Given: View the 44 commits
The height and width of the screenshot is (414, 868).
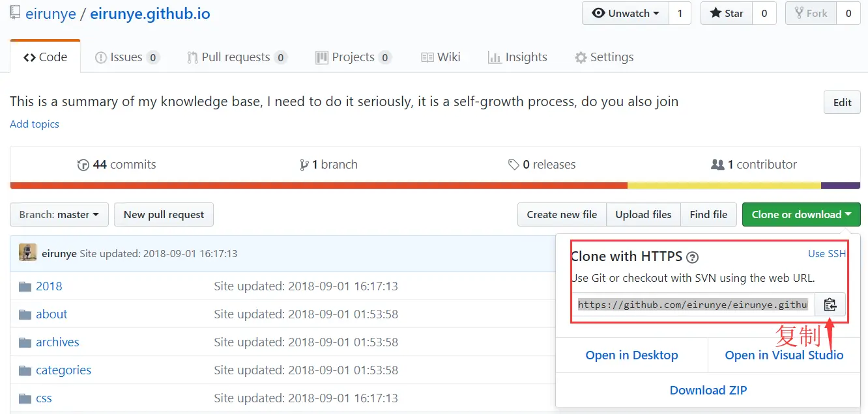Looking at the screenshot, I should (x=117, y=165).
